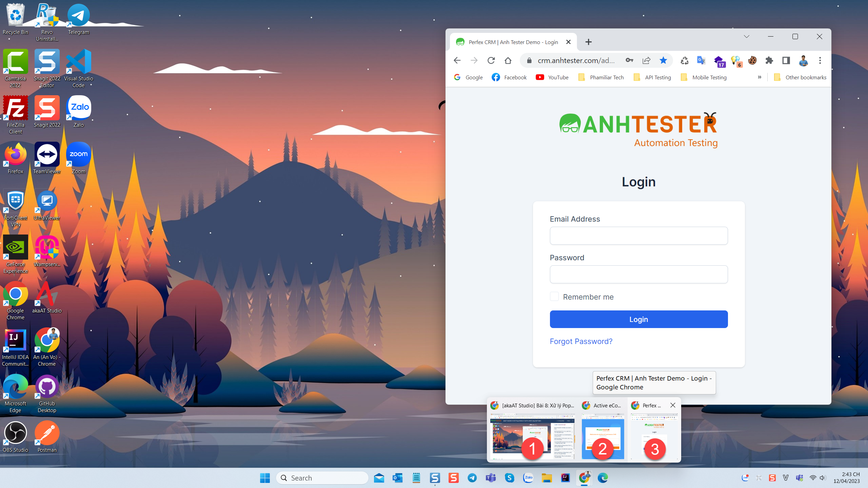
Task: Select the Recycle Bin desktop icon
Action: (16, 20)
